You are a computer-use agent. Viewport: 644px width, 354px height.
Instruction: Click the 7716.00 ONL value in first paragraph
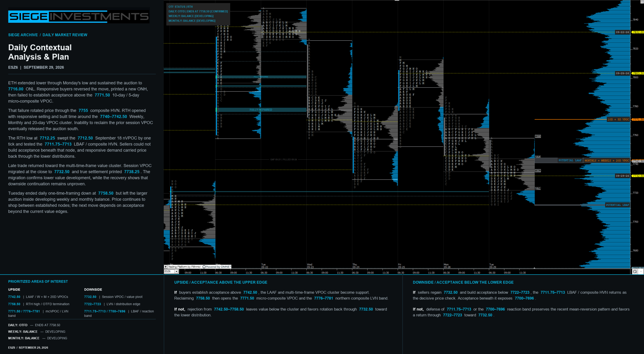[16, 89]
